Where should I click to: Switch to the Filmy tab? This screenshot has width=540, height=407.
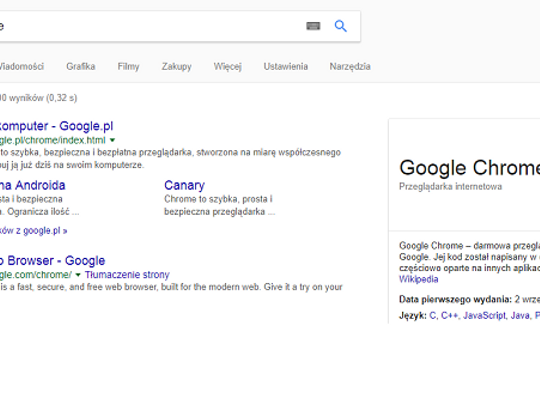tap(128, 66)
